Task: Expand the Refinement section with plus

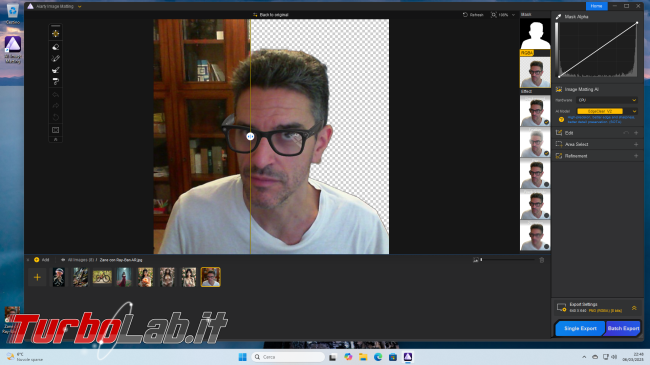Action: (636, 156)
